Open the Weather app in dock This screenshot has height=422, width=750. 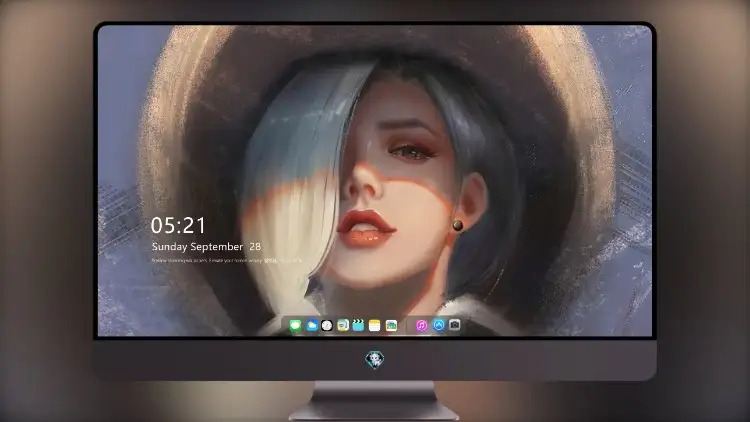312,326
